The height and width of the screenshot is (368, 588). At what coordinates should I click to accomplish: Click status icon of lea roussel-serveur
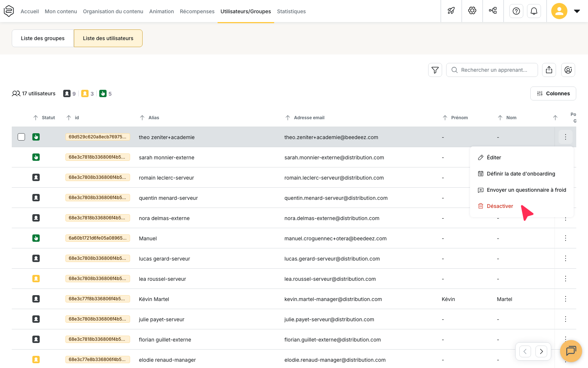click(36, 279)
